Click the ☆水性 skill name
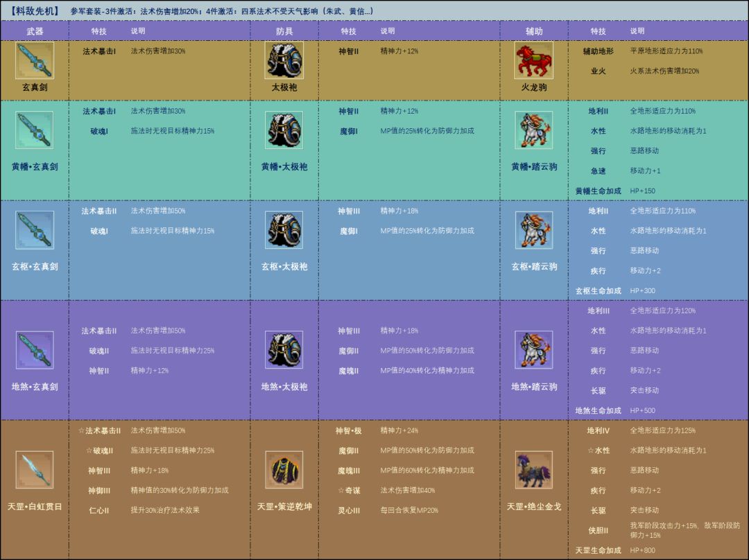 click(x=598, y=450)
